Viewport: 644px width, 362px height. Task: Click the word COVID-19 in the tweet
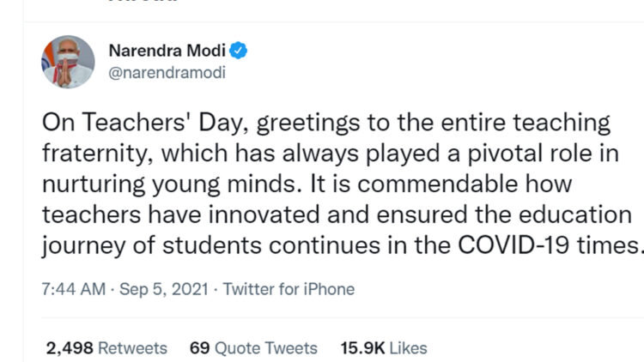point(513,245)
